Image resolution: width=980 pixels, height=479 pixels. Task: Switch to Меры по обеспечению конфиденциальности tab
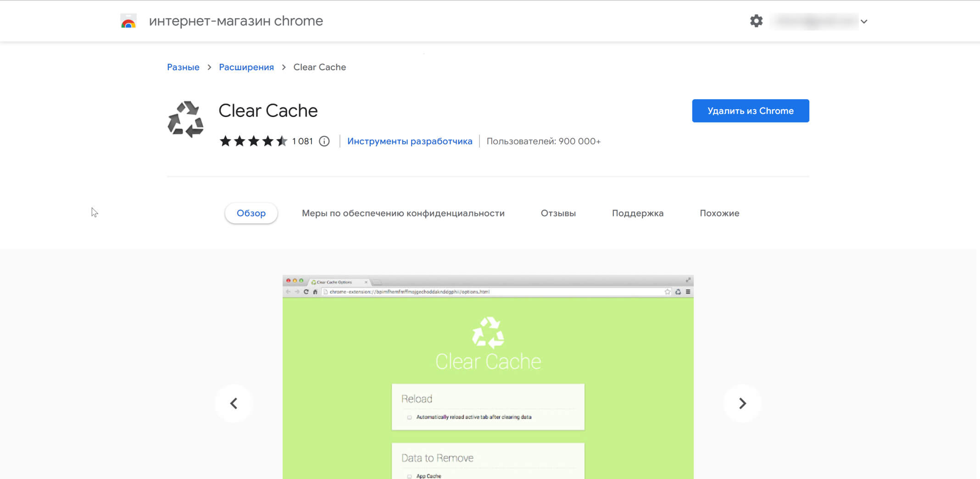click(x=403, y=213)
